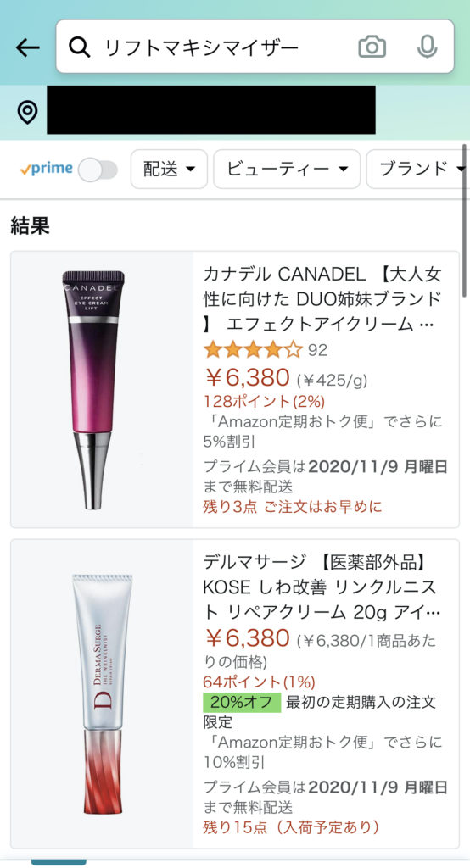Click the magnifying glass search icon
The width and height of the screenshot is (470, 868).
[79, 47]
